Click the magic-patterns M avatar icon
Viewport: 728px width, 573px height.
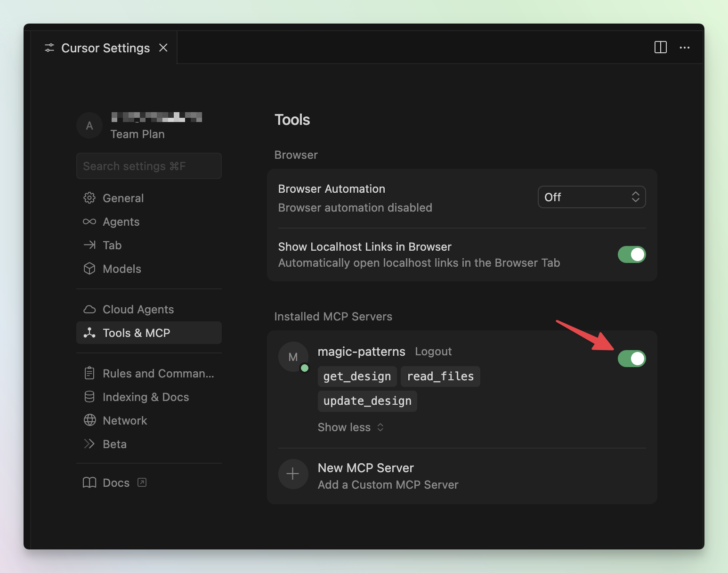[293, 357]
